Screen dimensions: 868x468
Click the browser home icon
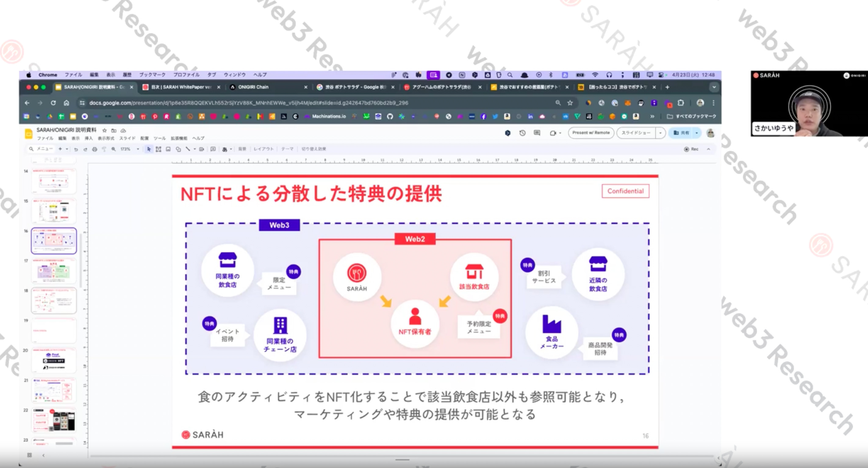coord(66,103)
